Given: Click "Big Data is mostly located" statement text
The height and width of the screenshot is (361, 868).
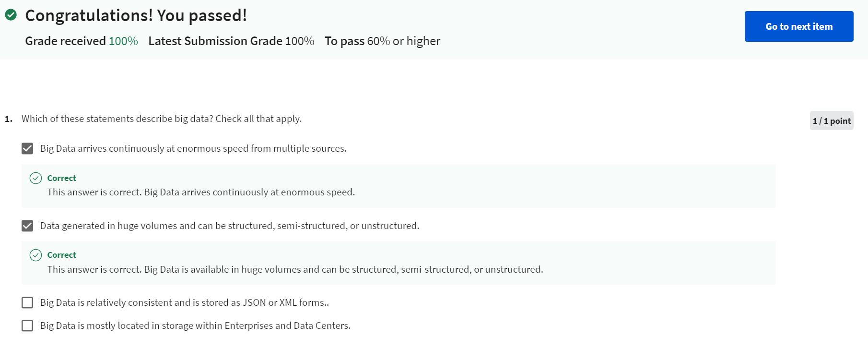Looking at the screenshot, I should pos(196,325).
